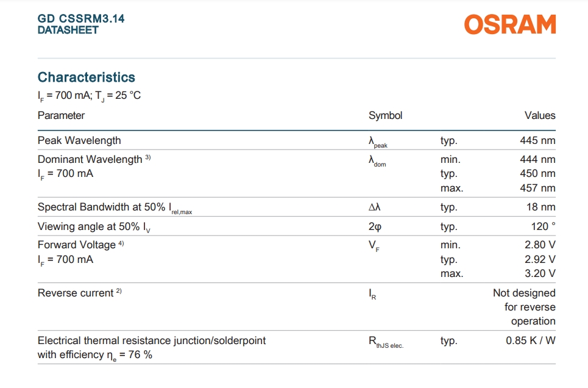The height and width of the screenshot is (388, 588).
Task: Click the 0.85 K / W thermal resistance value
Action: point(531,340)
